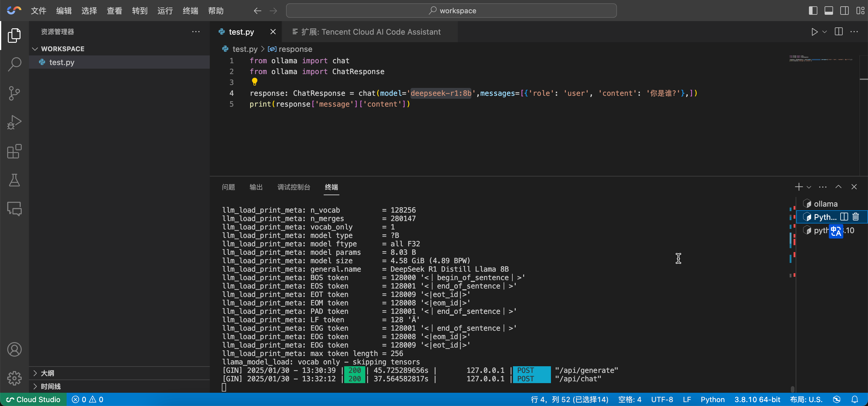Open Run and Debug view
868x406 pixels.
pyautogui.click(x=14, y=122)
